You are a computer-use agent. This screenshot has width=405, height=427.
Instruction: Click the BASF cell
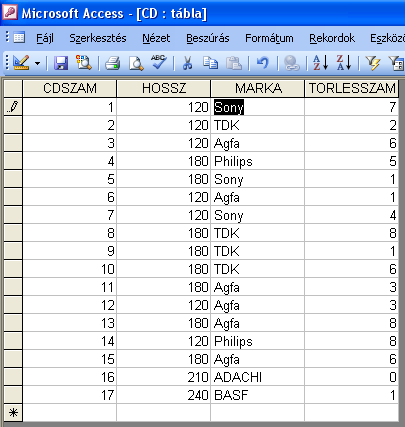pyautogui.click(x=258, y=395)
